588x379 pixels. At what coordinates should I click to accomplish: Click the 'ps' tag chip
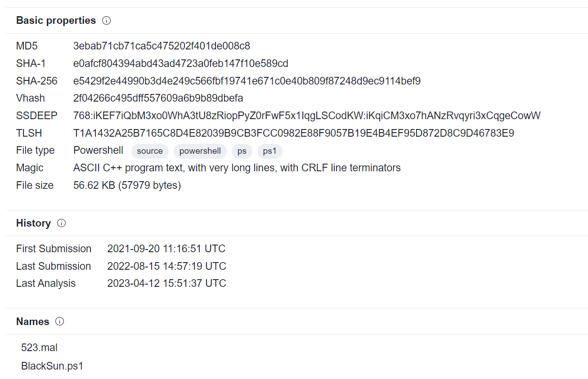[242, 151]
